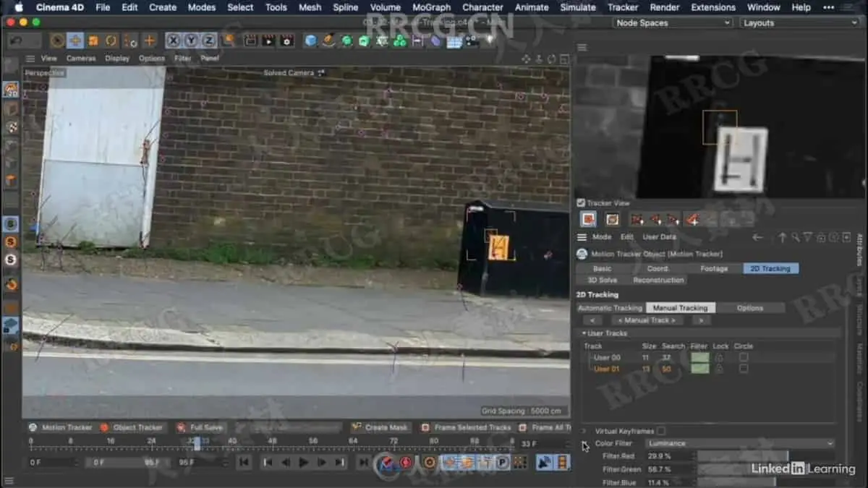Toggle the lock for User 00 track
The image size is (868, 488).
click(x=719, y=357)
